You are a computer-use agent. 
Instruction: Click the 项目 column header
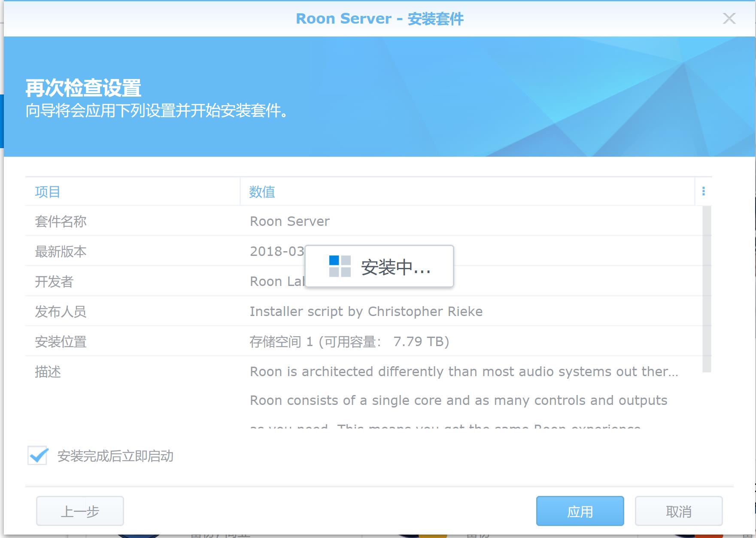click(133, 191)
